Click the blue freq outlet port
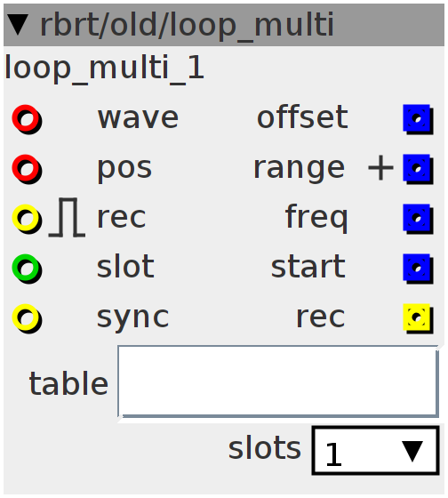 coord(418,219)
